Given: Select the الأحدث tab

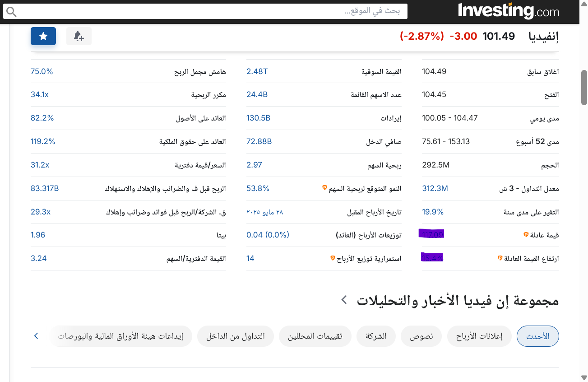Looking at the screenshot, I should point(538,336).
